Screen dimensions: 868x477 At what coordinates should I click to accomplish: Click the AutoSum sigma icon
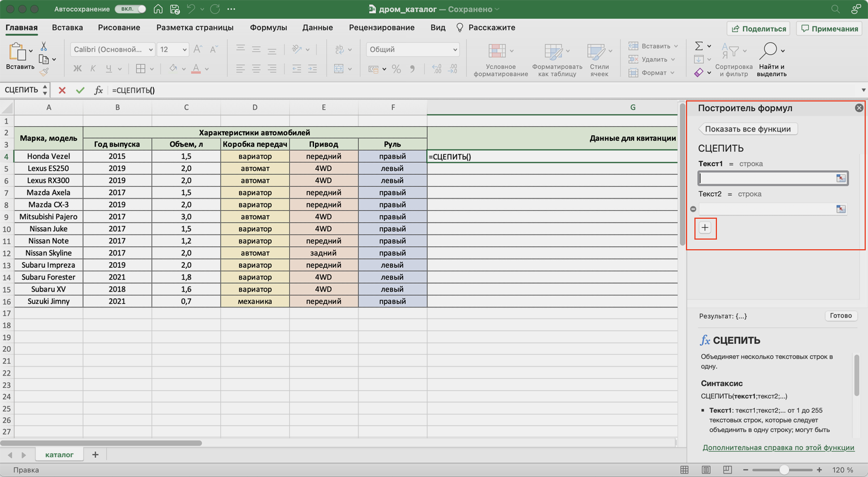tap(699, 46)
